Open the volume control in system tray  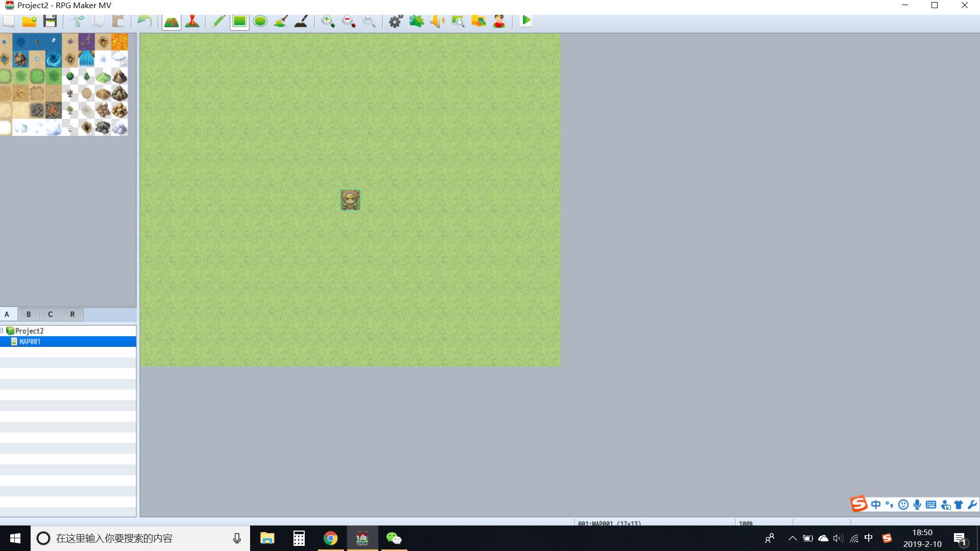838,538
